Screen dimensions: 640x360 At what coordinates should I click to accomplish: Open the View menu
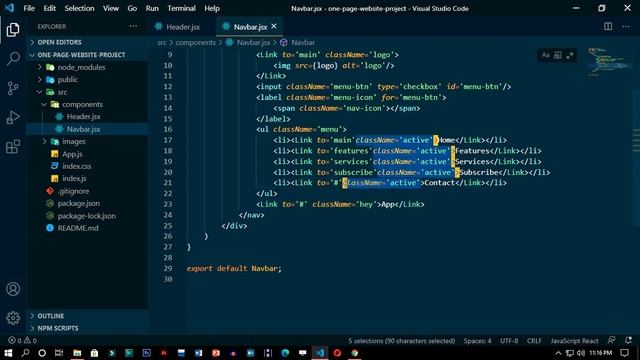pos(111,8)
